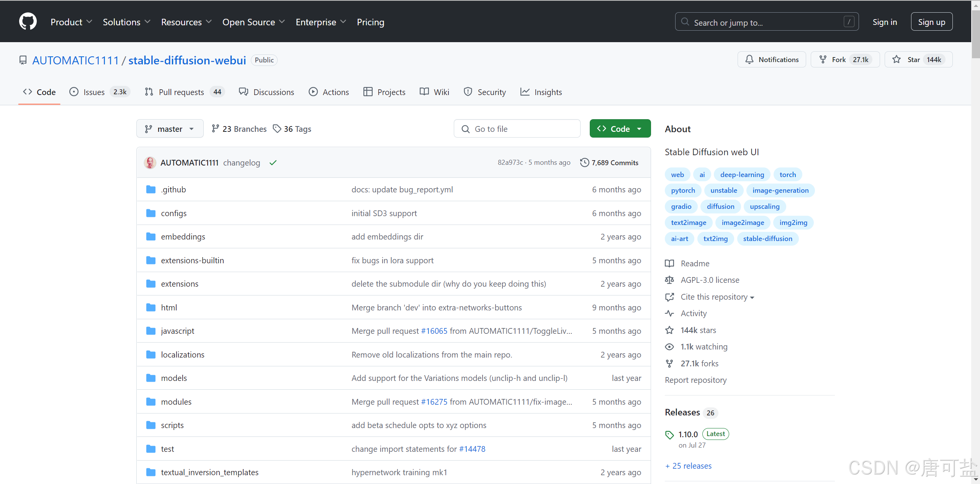Click the stable-diffusion topic tag
The height and width of the screenshot is (484, 980).
(767, 239)
